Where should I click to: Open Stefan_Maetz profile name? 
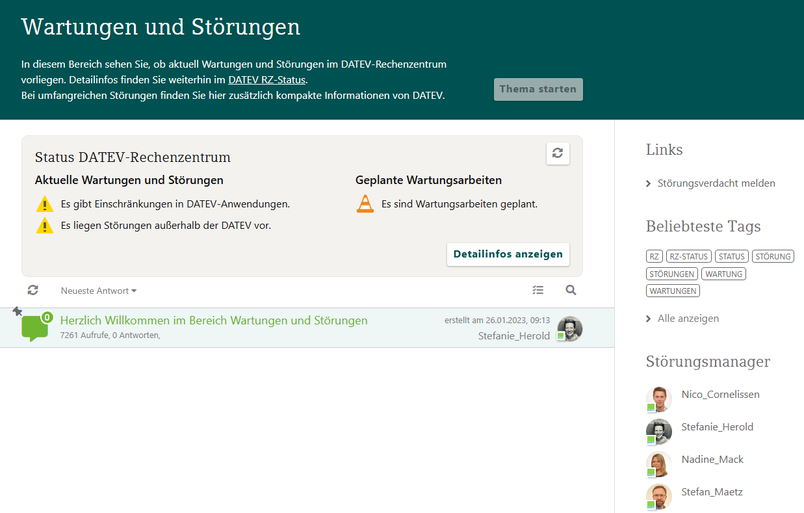(712, 492)
